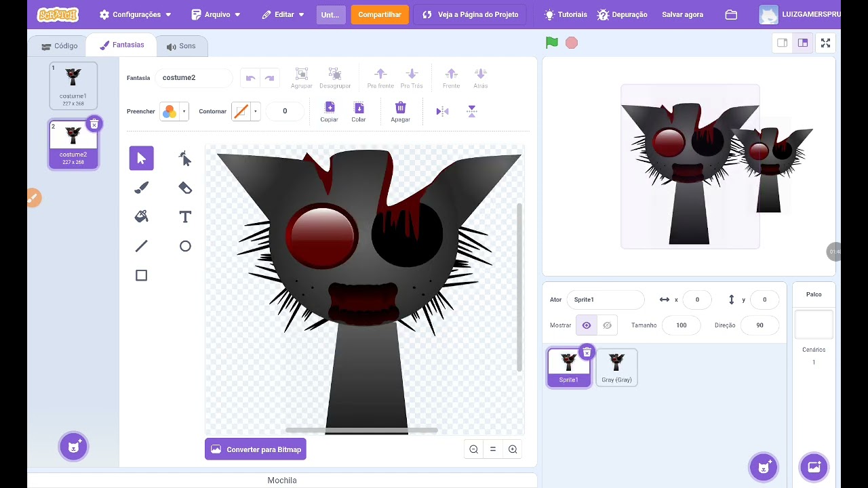The image size is (868, 488).
Task: Click Converter para Bitmap button
Action: click(x=256, y=449)
